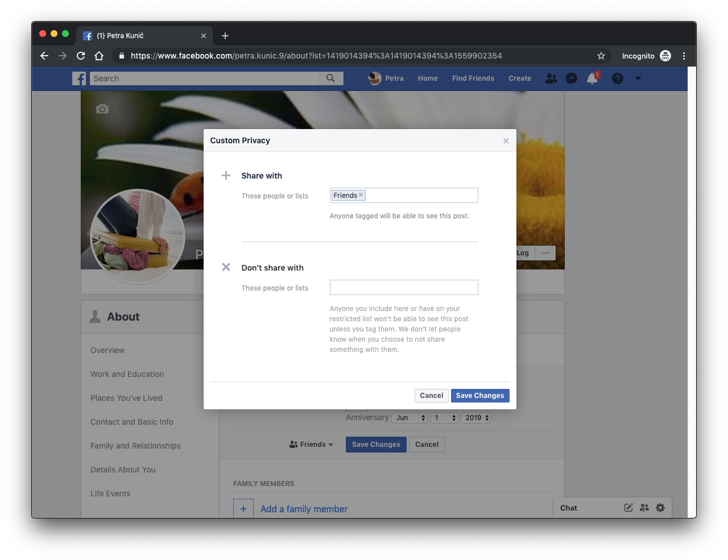Viewport: 728px width, 560px height.
Task: Click the Quick Help question mark icon
Action: [617, 78]
